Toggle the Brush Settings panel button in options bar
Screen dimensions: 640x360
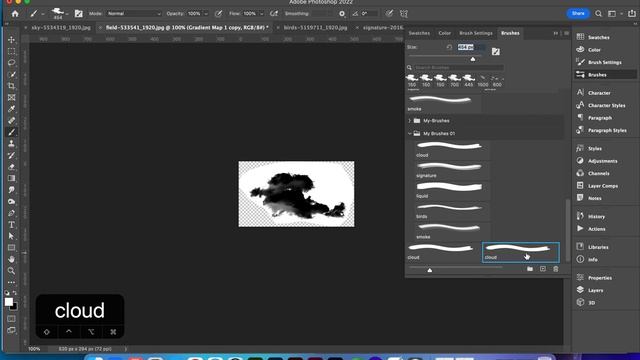[x=78, y=13]
